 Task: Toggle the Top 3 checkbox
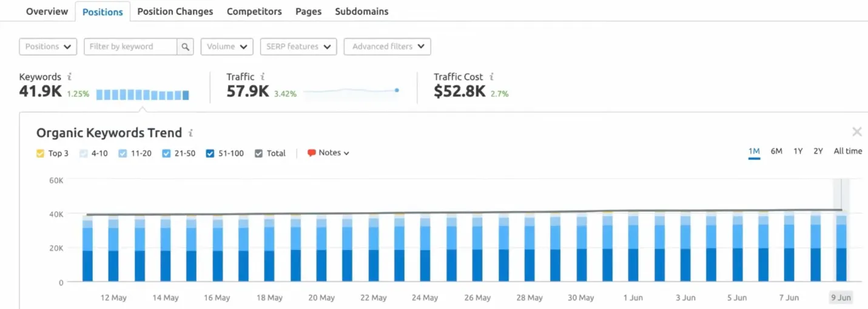coord(41,154)
